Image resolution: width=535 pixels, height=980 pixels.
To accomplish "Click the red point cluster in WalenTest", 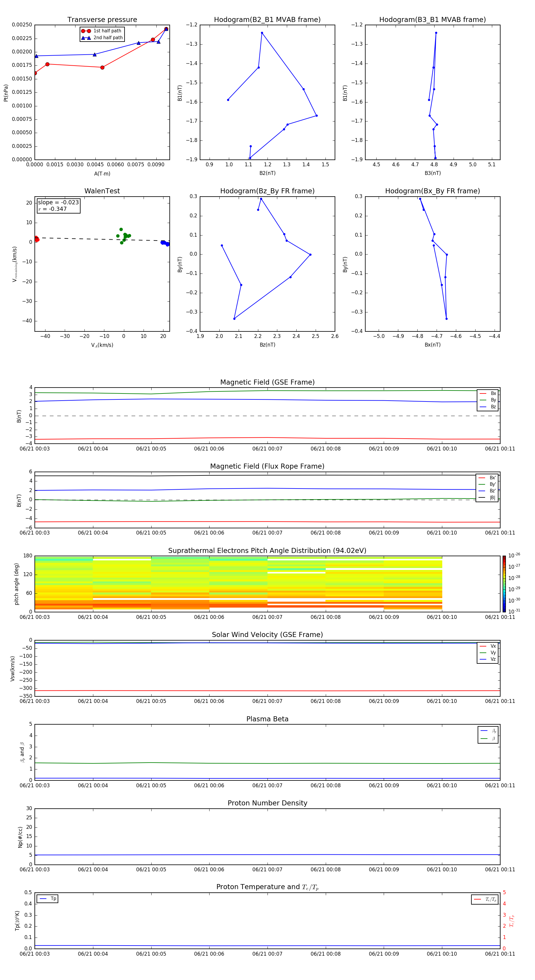I will pos(37,239).
